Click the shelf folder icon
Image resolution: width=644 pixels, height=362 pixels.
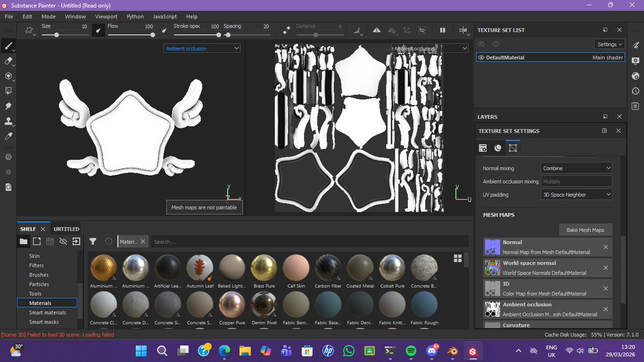coord(23,241)
